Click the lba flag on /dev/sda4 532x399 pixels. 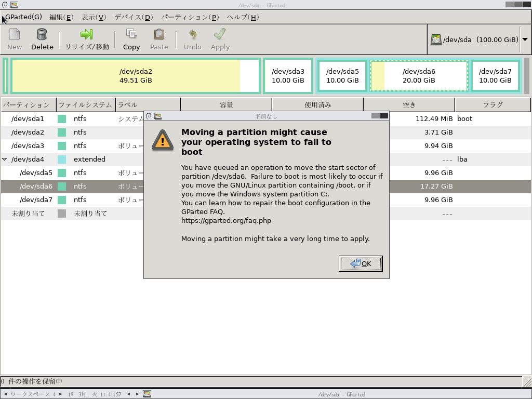(462, 159)
